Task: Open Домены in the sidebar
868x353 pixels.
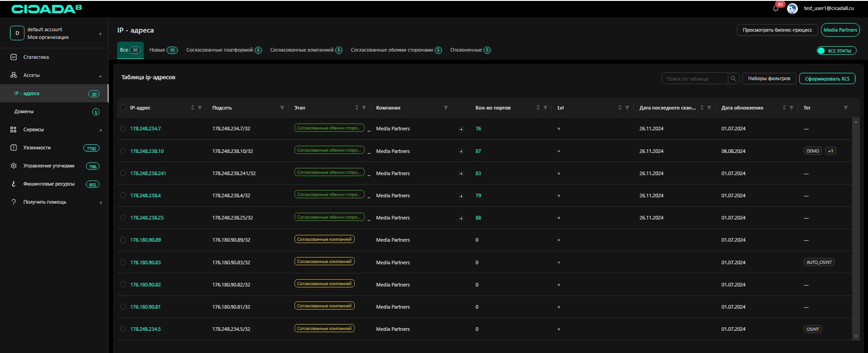Action: point(54,111)
